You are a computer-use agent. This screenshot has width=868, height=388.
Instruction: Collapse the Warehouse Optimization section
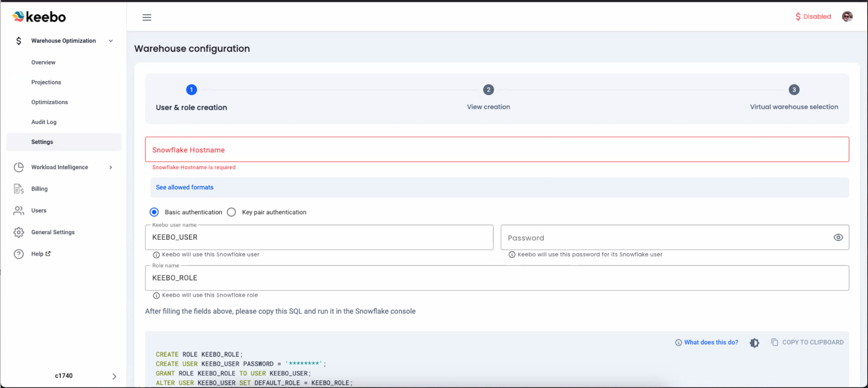pos(111,41)
